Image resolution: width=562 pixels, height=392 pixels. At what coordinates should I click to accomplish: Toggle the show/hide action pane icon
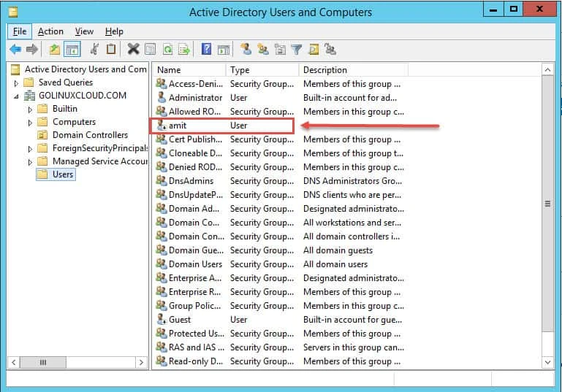(224, 50)
